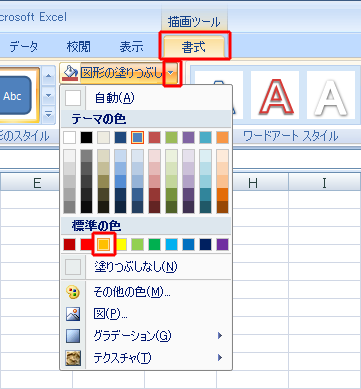Switch to the 書式 ribbon tab

pos(194,47)
